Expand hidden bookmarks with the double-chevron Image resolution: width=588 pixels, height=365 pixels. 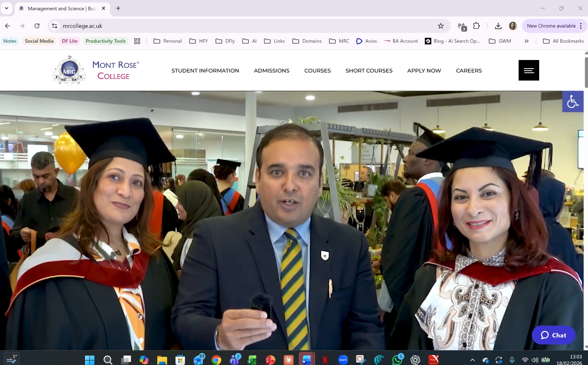click(527, 41)
